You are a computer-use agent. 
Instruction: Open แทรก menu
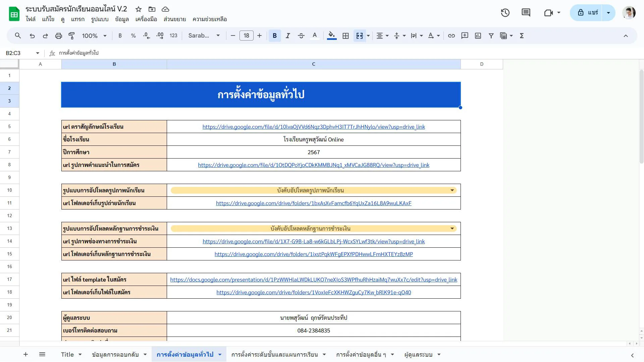click(x=78, y=19)
